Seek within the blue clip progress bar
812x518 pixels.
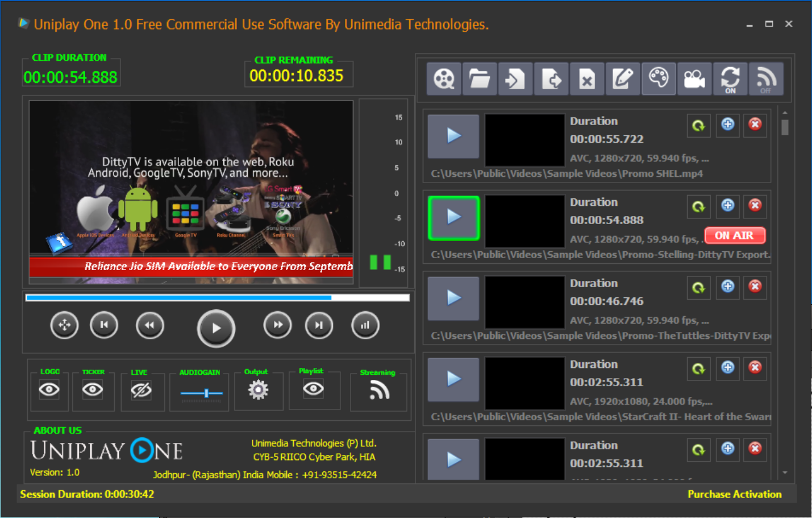(x=218, y=297)
